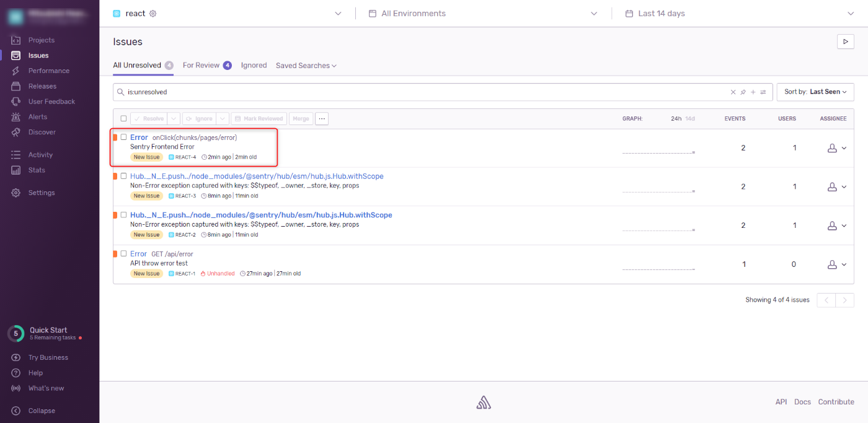Click the Help question mark icon

click(x=16, y=373)
